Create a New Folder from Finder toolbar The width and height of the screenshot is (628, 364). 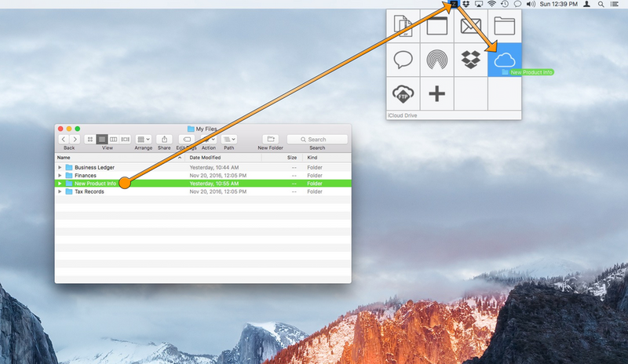(x=271, y=139)
